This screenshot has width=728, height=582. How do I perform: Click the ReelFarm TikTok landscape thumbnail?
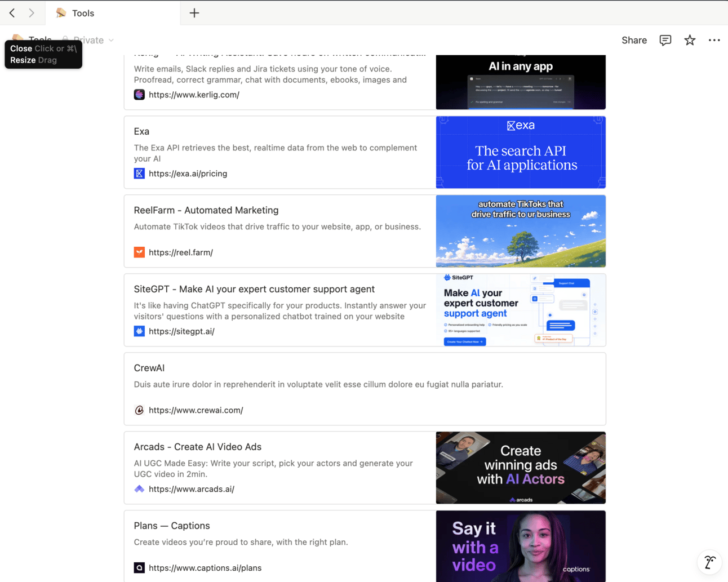(x=521, y=231)
